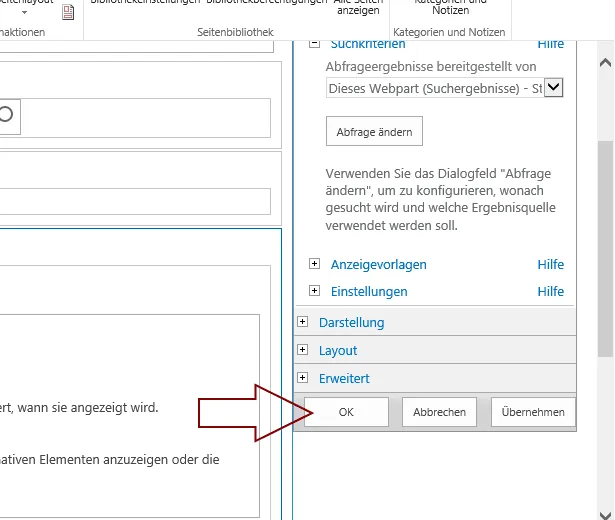Click the Darstellung heading link
This screenshot has width=615, height=520.
click(x=351, y=323)
